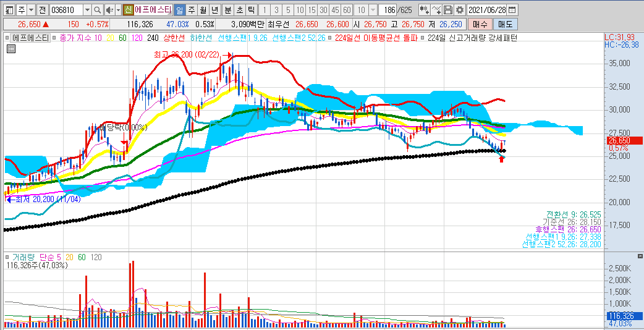Close the volume pane with its X icon
This screenshot has width=644, height=330.
[x=640, y=256]
